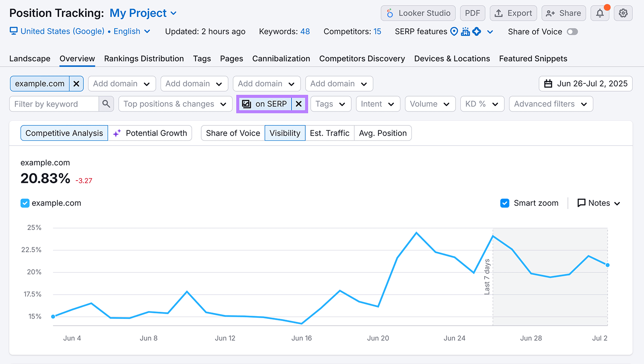Open the settings gear
644x364 pixels.
coord(623,13)
